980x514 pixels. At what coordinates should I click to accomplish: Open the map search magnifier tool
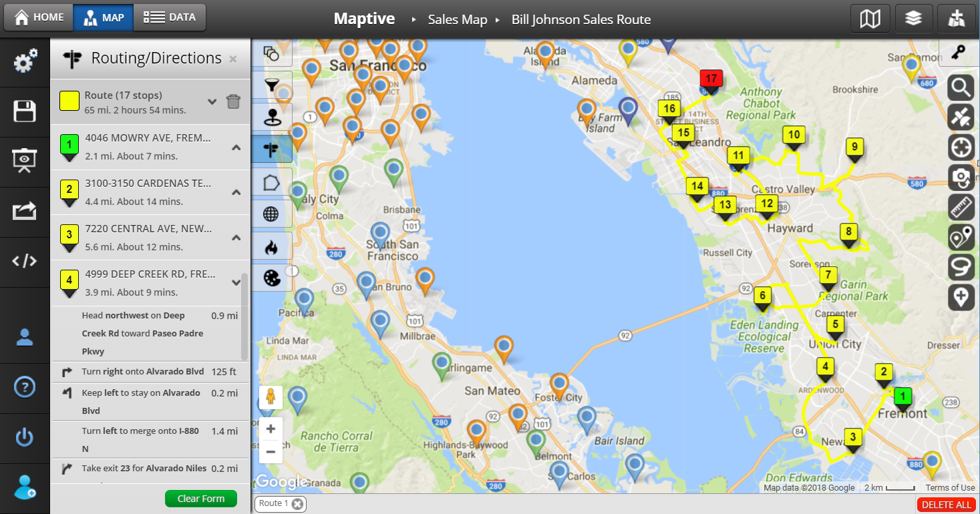click(961, 87)
